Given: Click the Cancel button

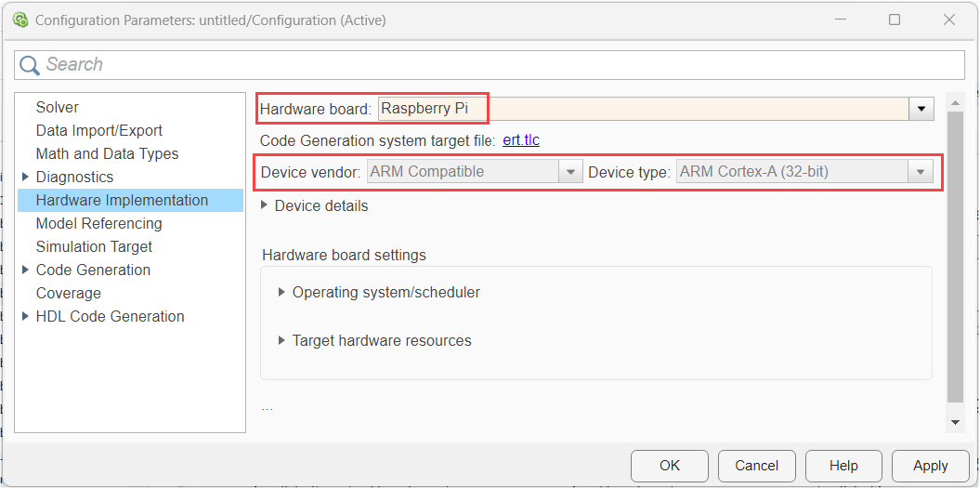Looking at the screenshot, I should click(756, 466).
